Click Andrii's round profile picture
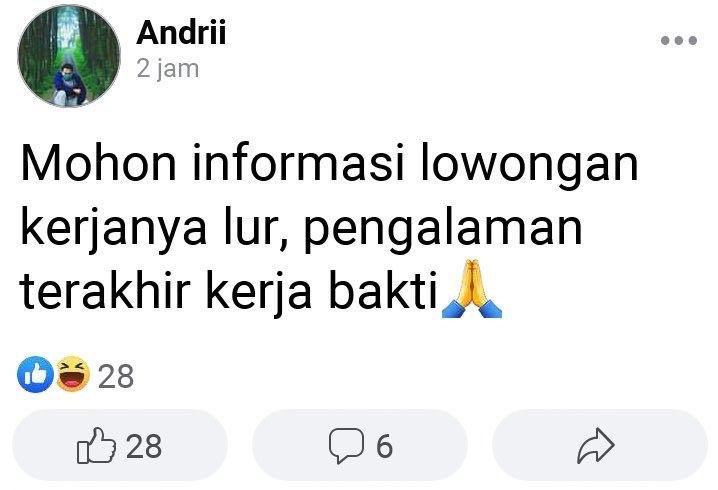Image resolution: width=718 pixels, height=490 pixels. click(69, 55)
